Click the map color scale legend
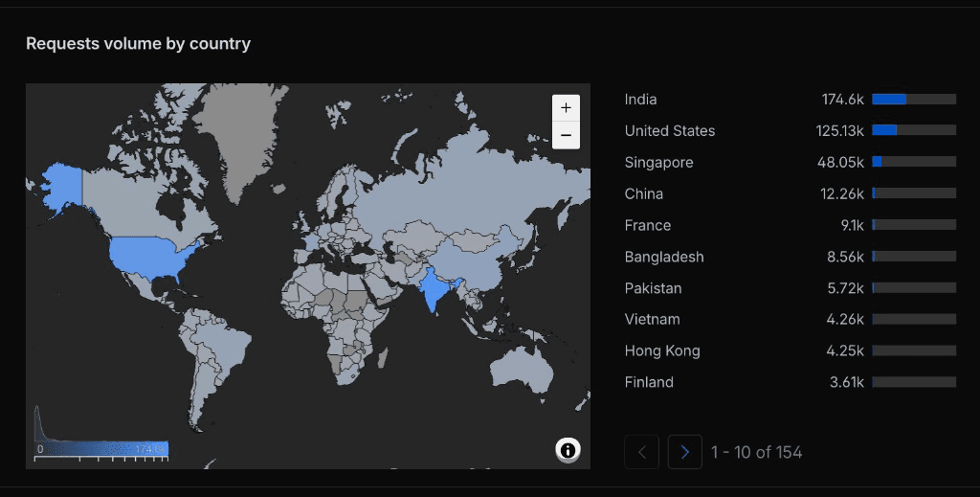 pos(101,449)
